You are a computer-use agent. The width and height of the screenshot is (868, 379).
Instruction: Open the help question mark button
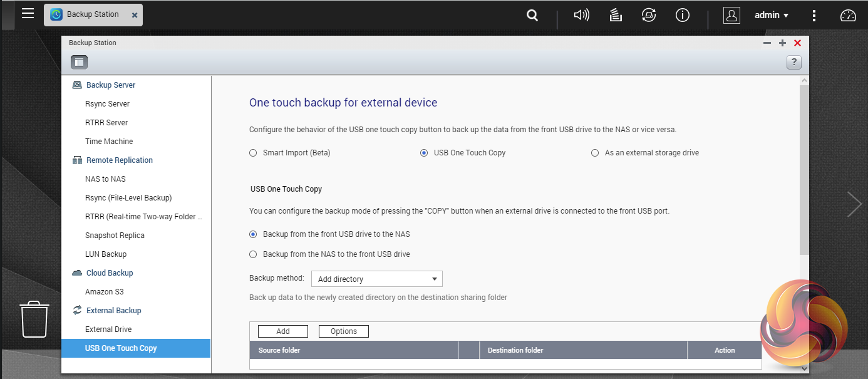coord(793,62)
